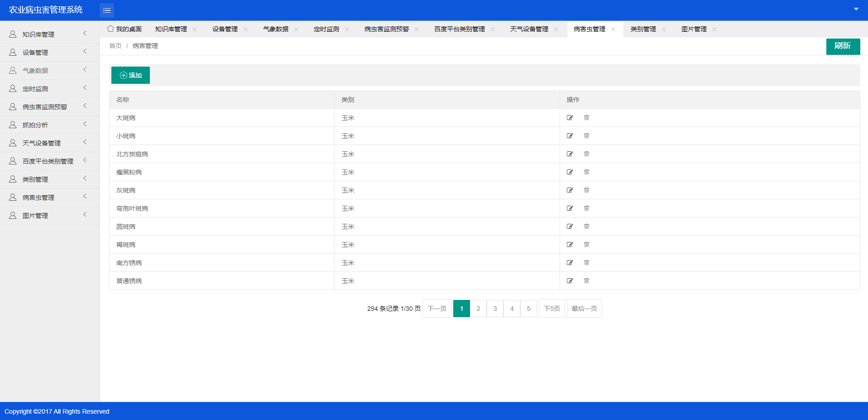Image resolution: width=868 pixels, height=420 pixels.
Task: Click the edit icon for 北方炭疽病
Action: [570, 154]
